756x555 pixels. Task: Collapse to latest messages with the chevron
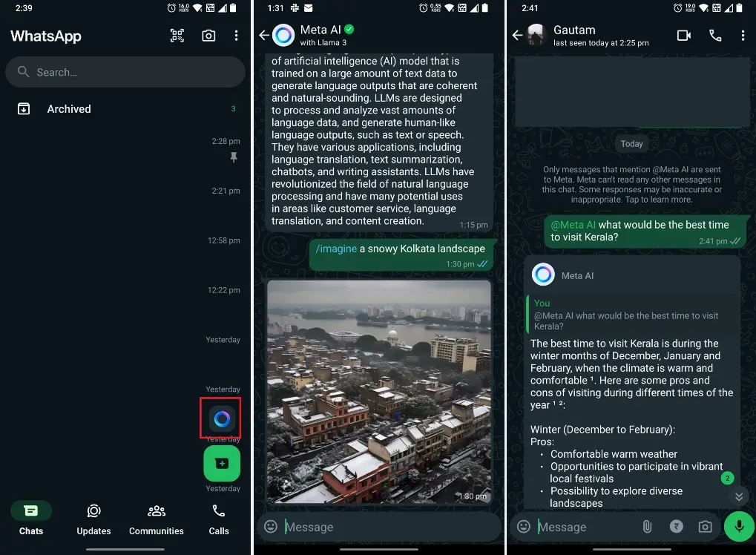pyautogui.click(x=738, y=496)
